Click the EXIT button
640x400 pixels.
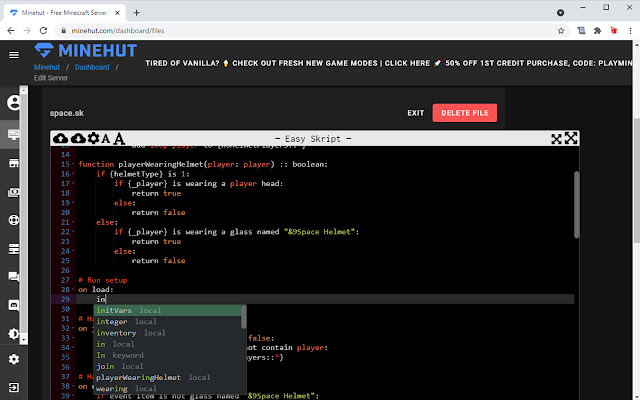click(416, 113)
